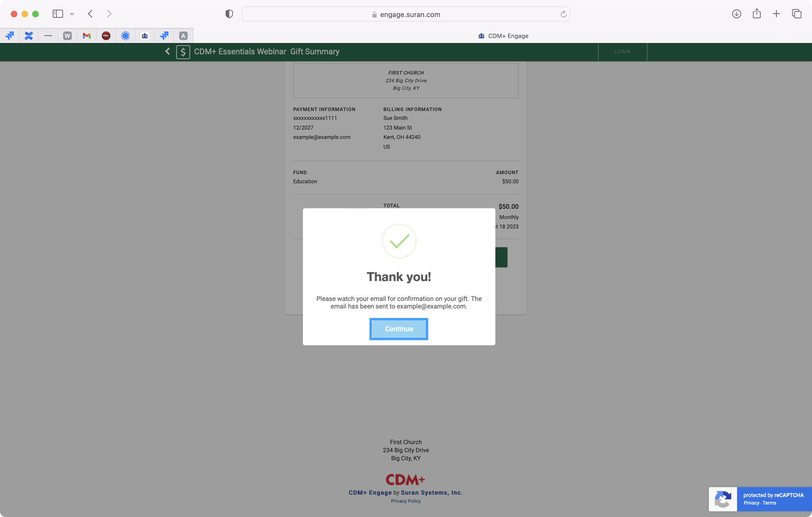
Task: Toggle the Safari sidebar
Action: pyautogui.click(x=58, y=14)
